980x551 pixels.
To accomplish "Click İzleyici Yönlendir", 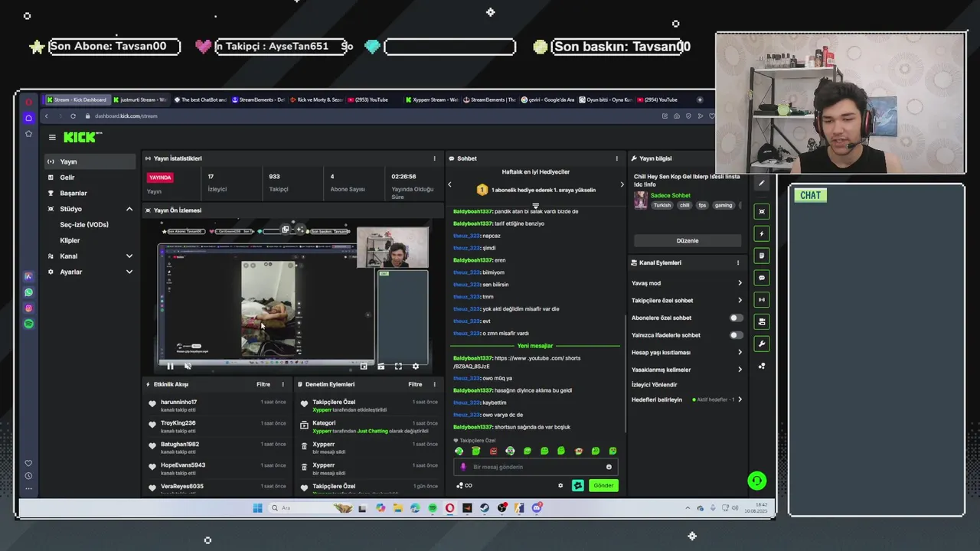I will tap(654, 384).
